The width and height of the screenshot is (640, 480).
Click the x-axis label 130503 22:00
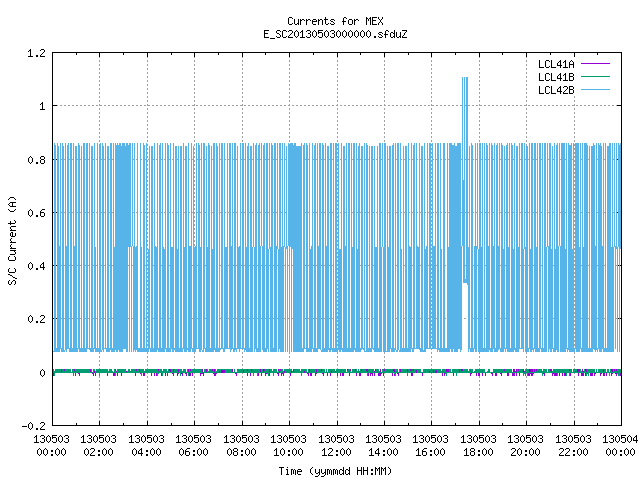point(573,446)
